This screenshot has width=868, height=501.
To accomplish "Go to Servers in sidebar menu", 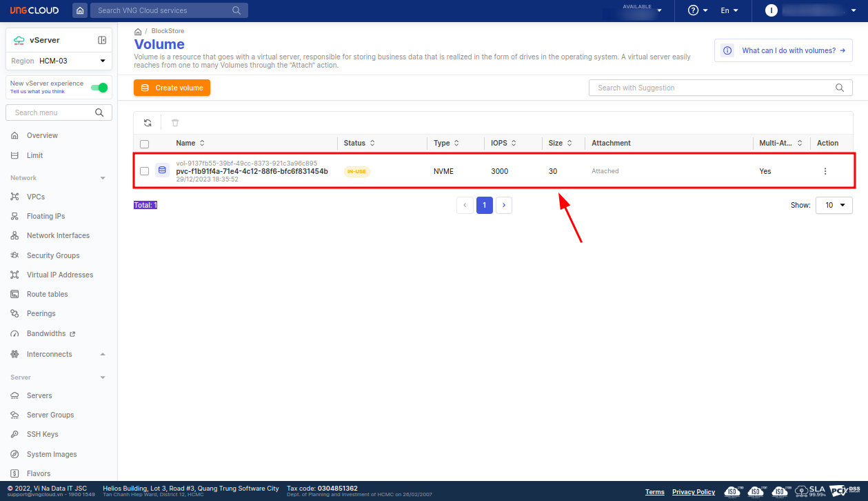I will pyautogui.click(x=39, y=395).
